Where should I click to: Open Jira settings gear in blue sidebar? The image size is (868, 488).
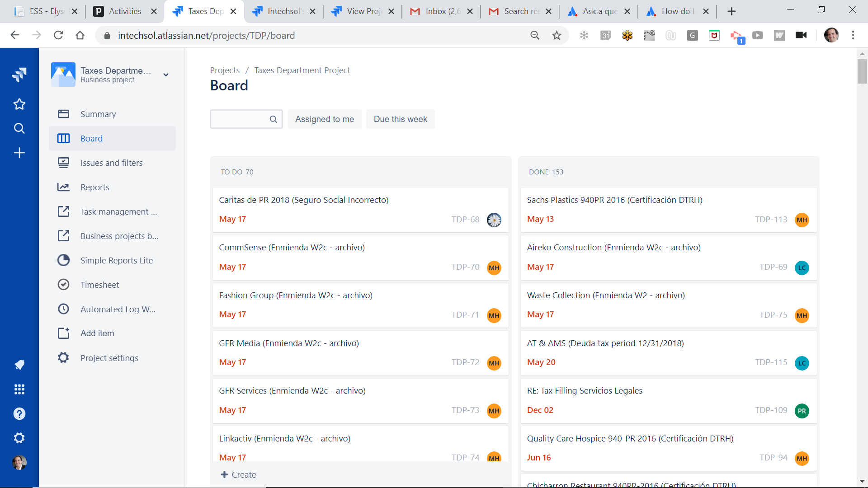pyautogui.click(x=19, y=438)
